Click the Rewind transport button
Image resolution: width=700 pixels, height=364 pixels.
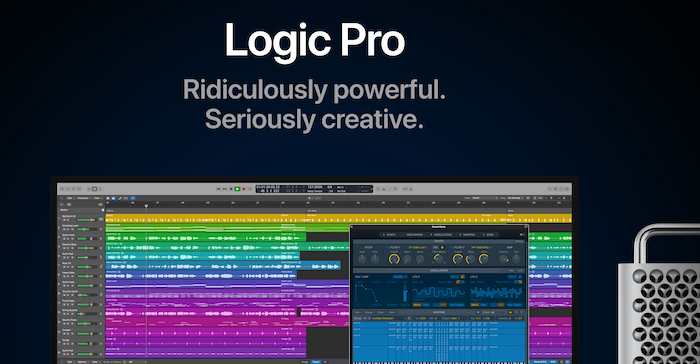pyautogui.click(x=218, y=189)
